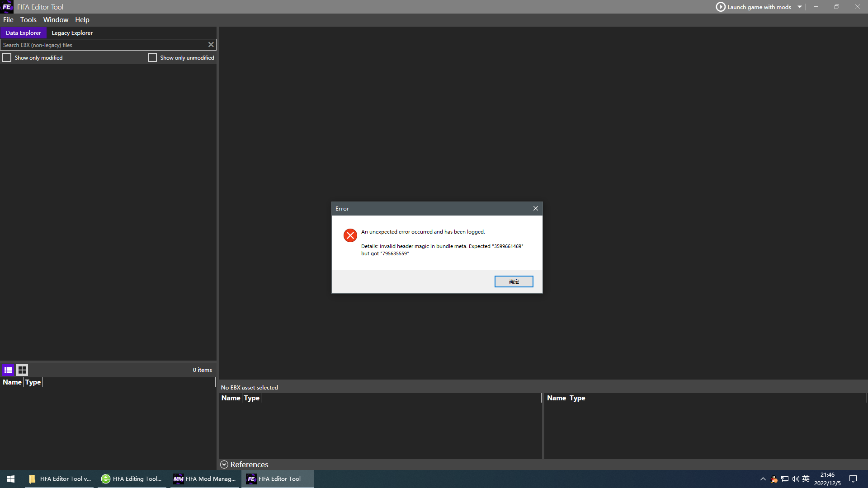Click the 确定 button in Error dialog
Screen dimensions: 868x488
514,282
